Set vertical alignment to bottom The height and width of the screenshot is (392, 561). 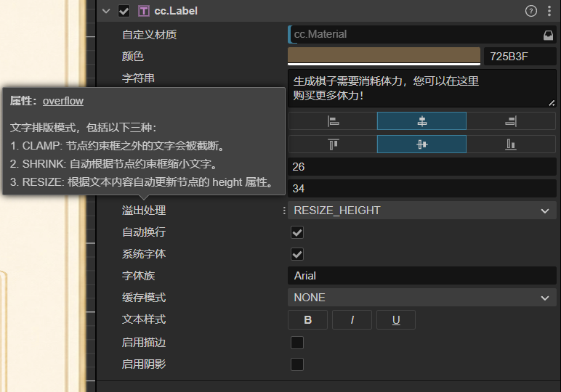[x=511, y=144]
